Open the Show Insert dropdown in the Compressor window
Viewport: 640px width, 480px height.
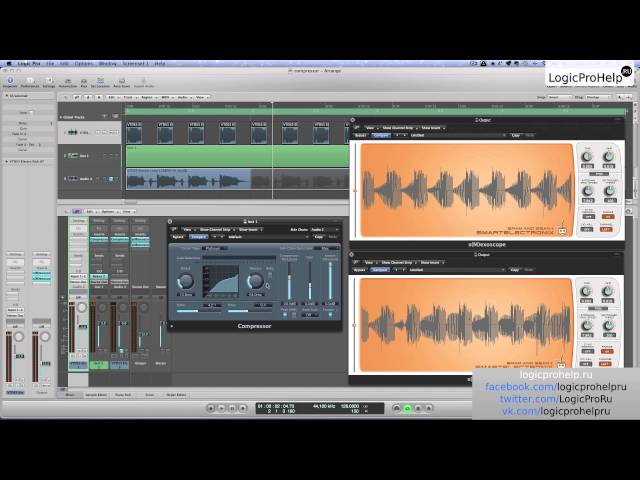[249, 229]
